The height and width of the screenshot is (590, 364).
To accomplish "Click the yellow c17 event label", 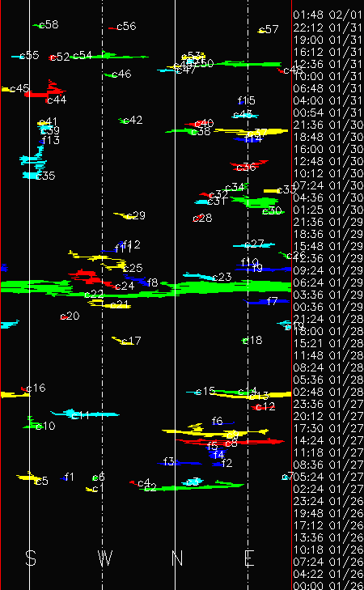I will coord(131,341).
